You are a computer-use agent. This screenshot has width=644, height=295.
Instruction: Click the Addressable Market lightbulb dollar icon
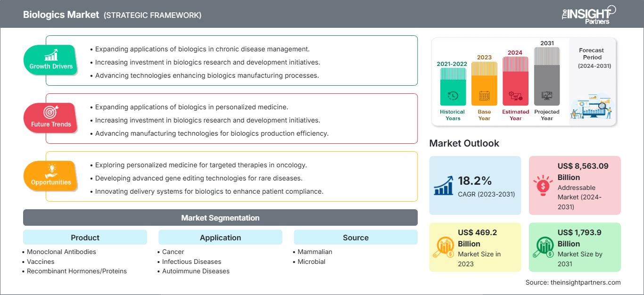tap(543, 185)
